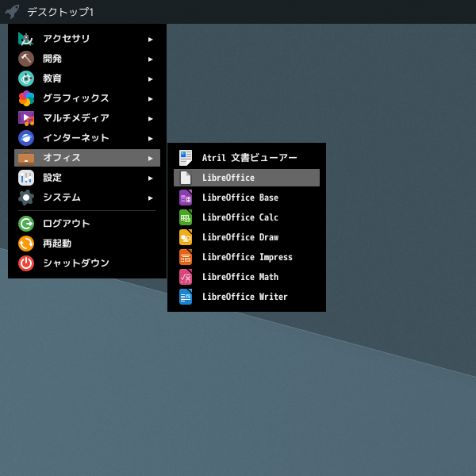
Task: Open the インターネット menu label
Action: tap(76, 138)
